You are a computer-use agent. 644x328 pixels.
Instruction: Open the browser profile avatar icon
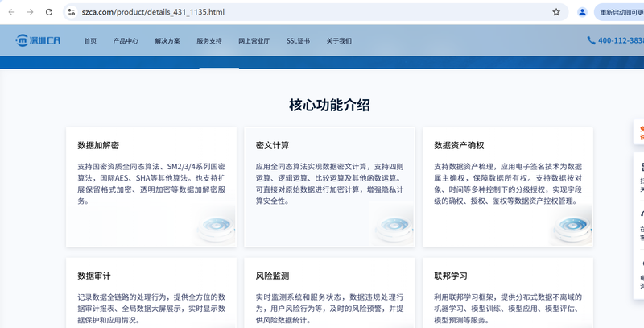(x=582, y=12)
